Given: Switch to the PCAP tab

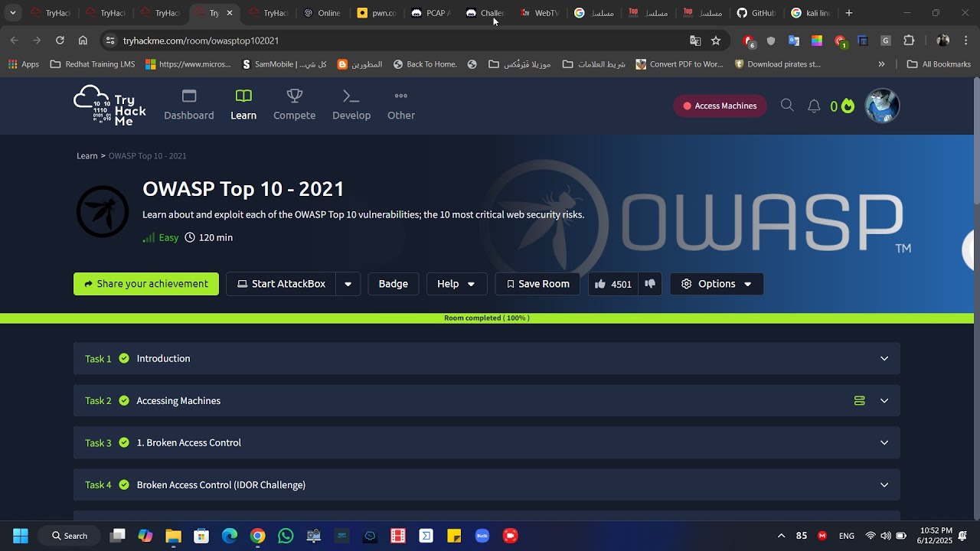Looking at the screenshot, I should [x=431, y=13].
